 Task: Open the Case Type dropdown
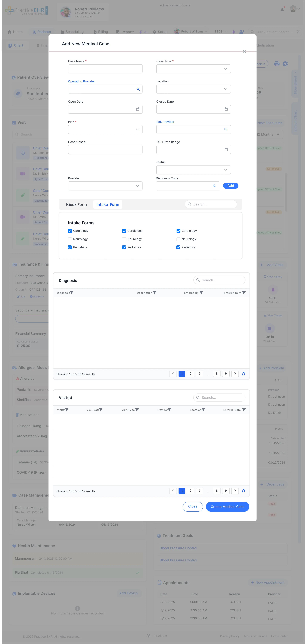[x=225, y=69]
